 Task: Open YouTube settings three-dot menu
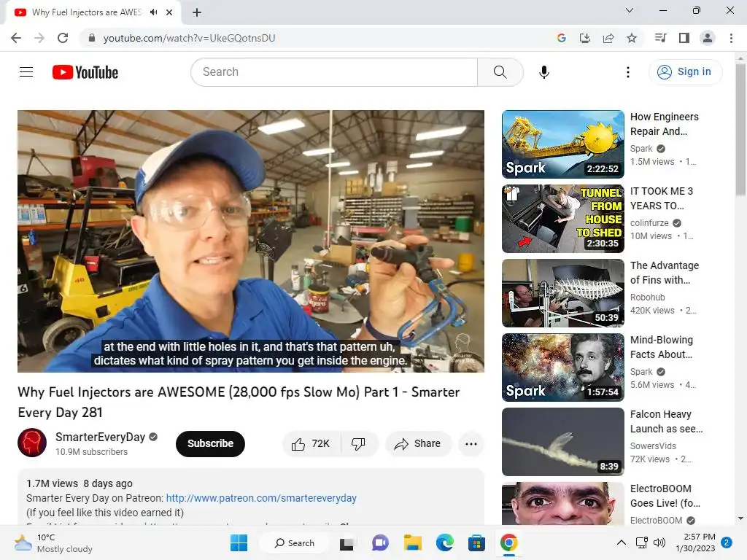point(628,72)
